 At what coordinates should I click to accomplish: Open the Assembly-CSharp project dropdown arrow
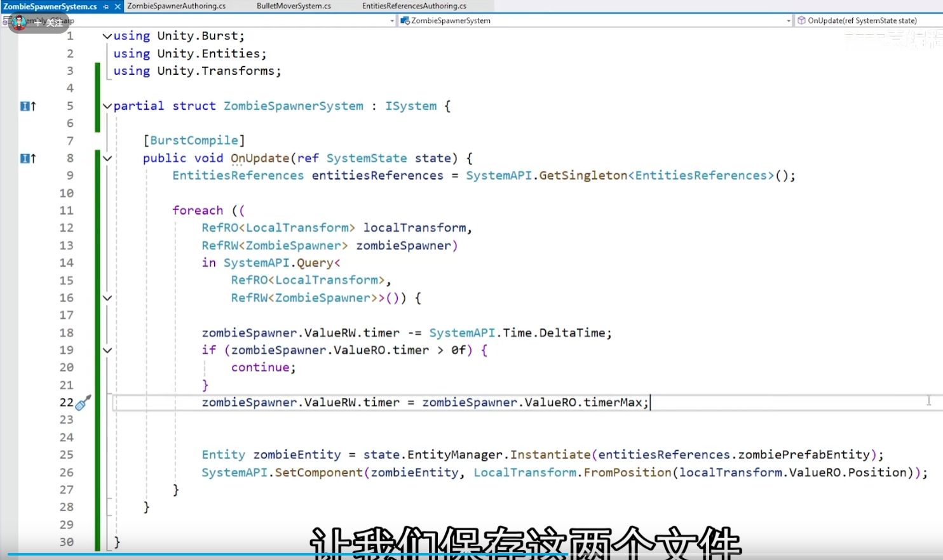point(392,21)
